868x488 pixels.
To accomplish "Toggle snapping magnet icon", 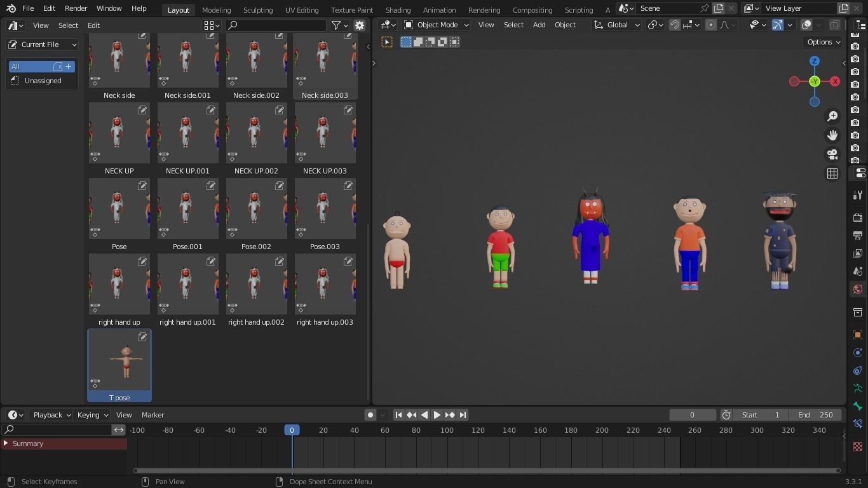I will click(675, 25).
